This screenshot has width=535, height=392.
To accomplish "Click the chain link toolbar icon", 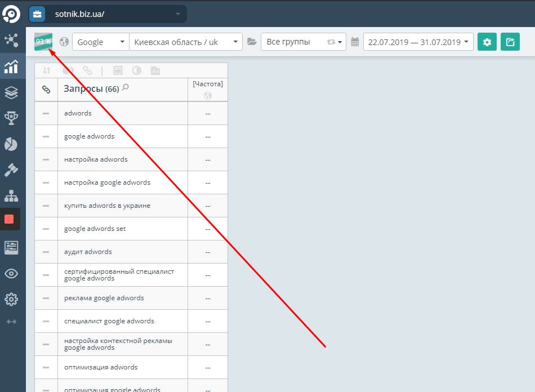I will tap(87, 70).
